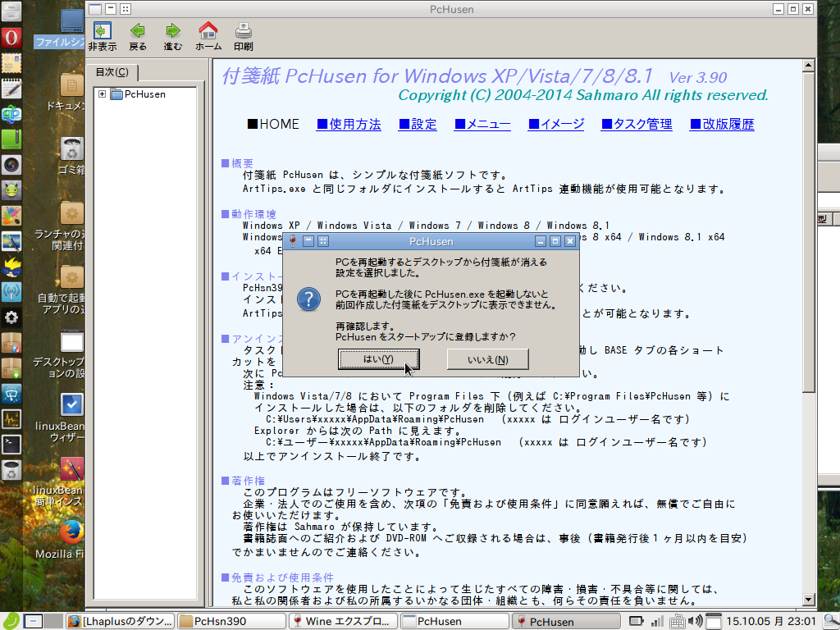The width and height of the screenshot is (840, 630).
Task: Click the 非表示 hide-pane toolbar icon
Action: (x=103, y=36)
